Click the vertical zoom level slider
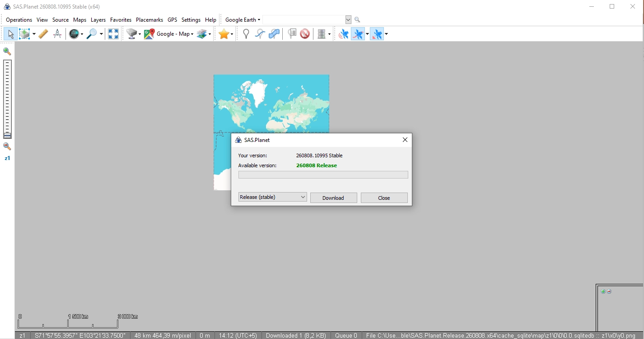The width and height of the screenshot is (644, 339). point(7,99)
